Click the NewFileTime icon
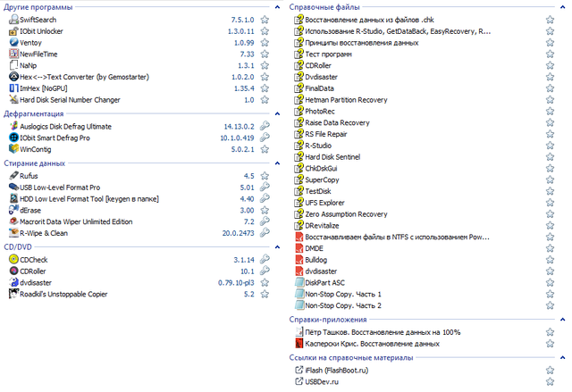 (13, 54)
